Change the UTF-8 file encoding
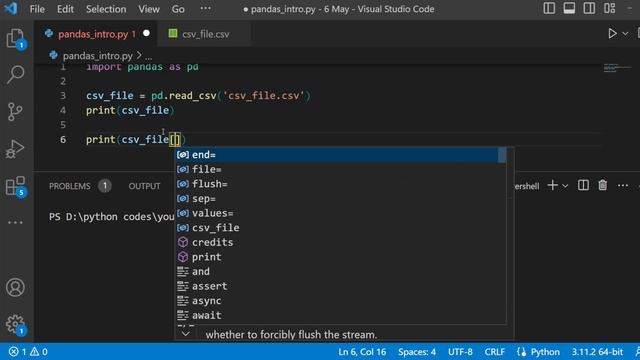This screenshot has width=640, height=360. pos(460,352)
